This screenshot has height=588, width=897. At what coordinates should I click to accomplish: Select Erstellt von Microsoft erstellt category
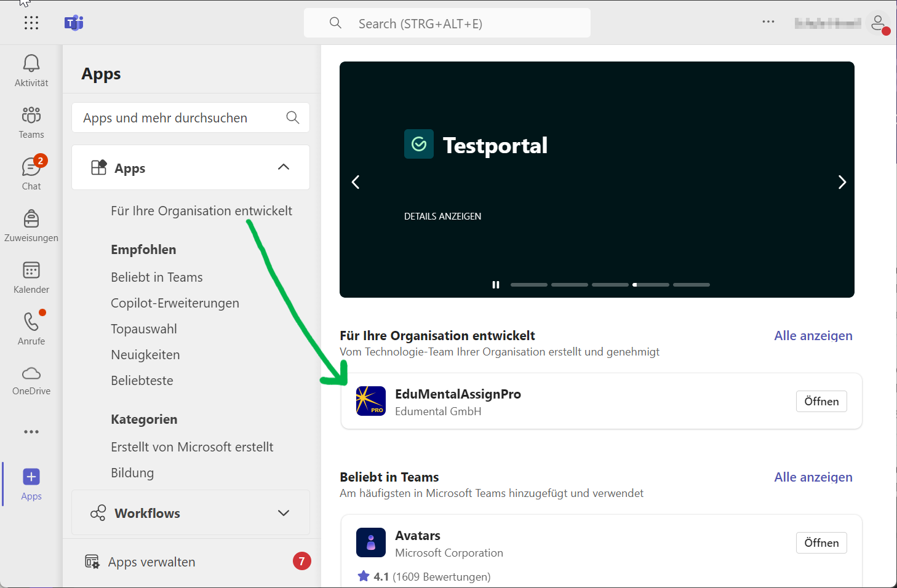[x=192, y=447]
